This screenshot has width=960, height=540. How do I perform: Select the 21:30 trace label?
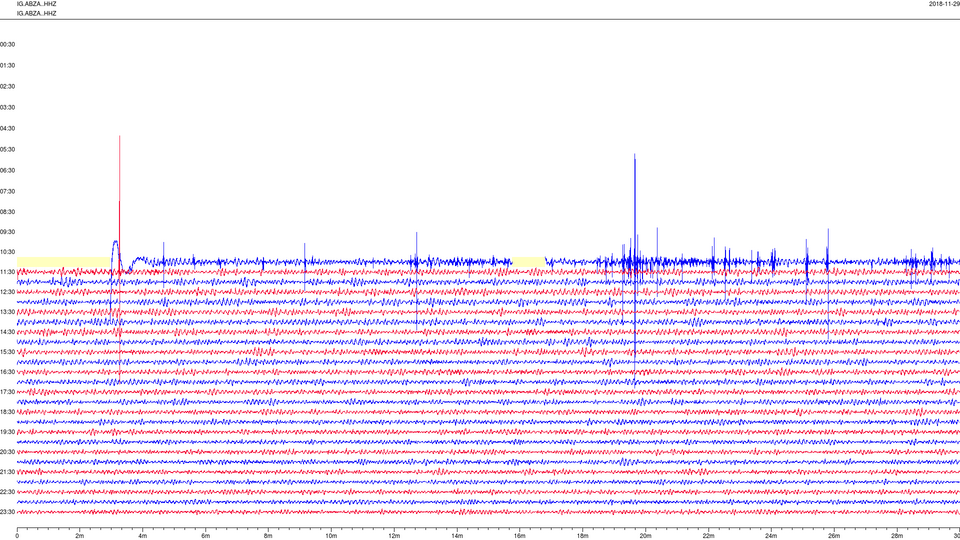[7, 472]
